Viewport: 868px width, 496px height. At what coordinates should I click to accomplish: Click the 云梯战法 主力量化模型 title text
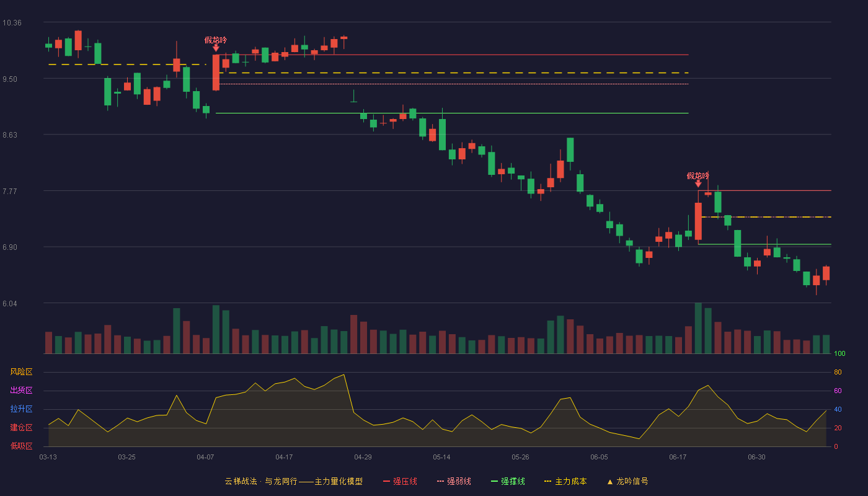click(x=293, y=481)
